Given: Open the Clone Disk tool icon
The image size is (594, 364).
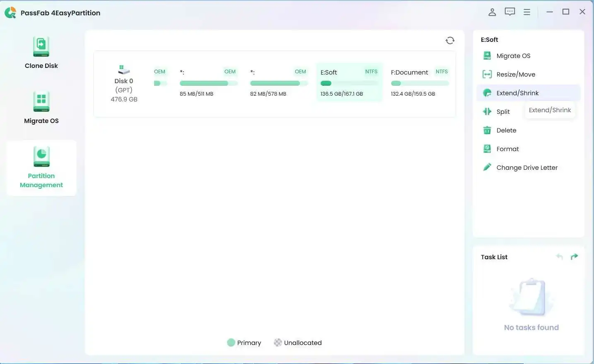Looking at the screenshot, I should (x=41, y=47).
